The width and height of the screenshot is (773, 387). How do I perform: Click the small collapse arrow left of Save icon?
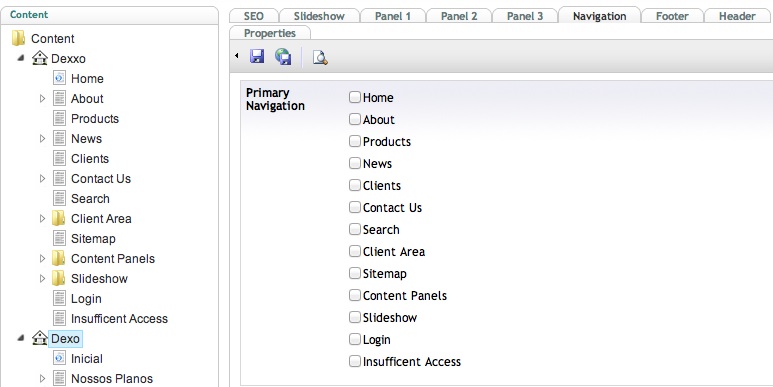point(237,56)
